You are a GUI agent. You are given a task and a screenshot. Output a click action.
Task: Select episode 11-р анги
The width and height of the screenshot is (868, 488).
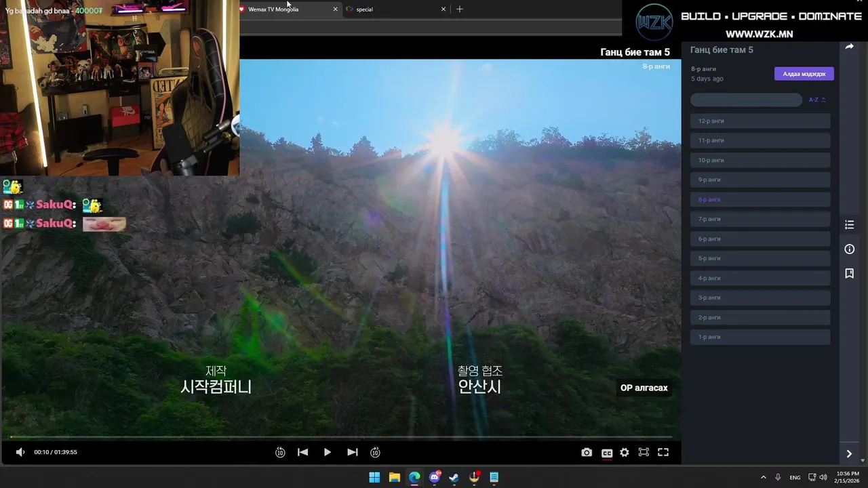(x=760, y=141)
